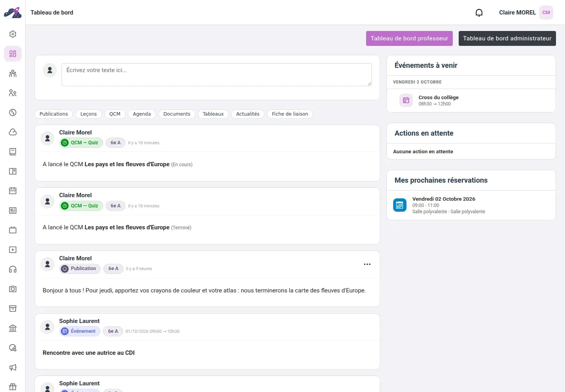Screen dimensions: 565x392
Task: Open 'Rencontre avec une autrice au CDI'
Action: click(x=89, y=353)
